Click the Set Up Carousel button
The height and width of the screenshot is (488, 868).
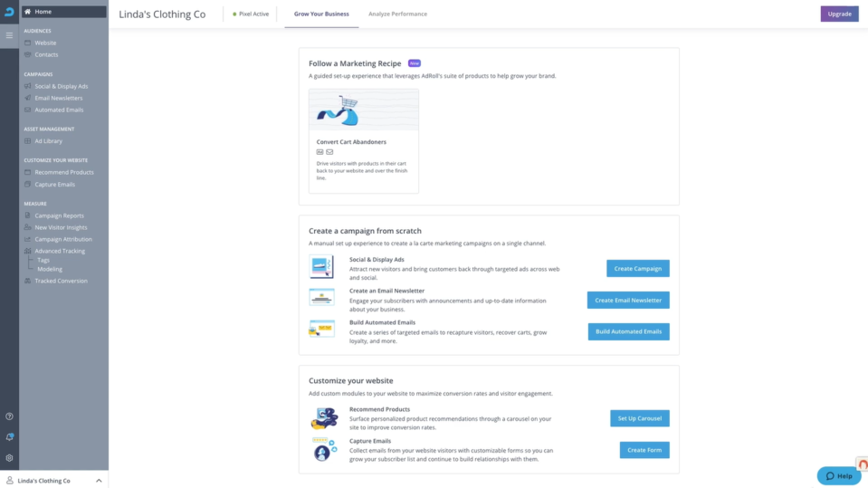tap(639, 418)
